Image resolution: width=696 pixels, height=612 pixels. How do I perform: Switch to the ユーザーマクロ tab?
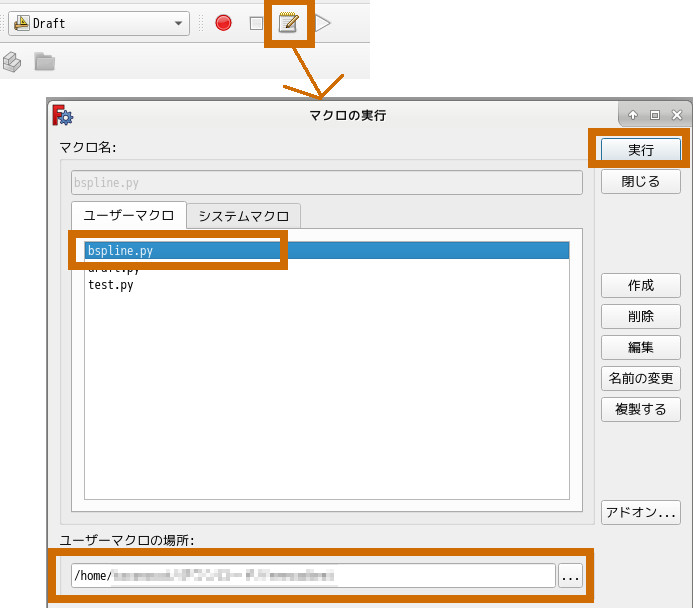(x=128, y=216)
